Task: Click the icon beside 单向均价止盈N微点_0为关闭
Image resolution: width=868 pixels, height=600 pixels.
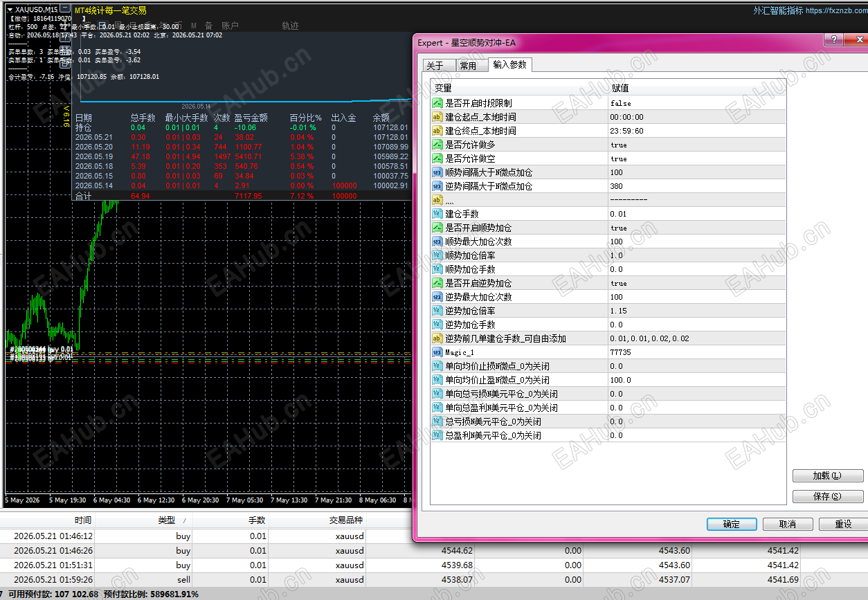Action: [x=437, y=380]
